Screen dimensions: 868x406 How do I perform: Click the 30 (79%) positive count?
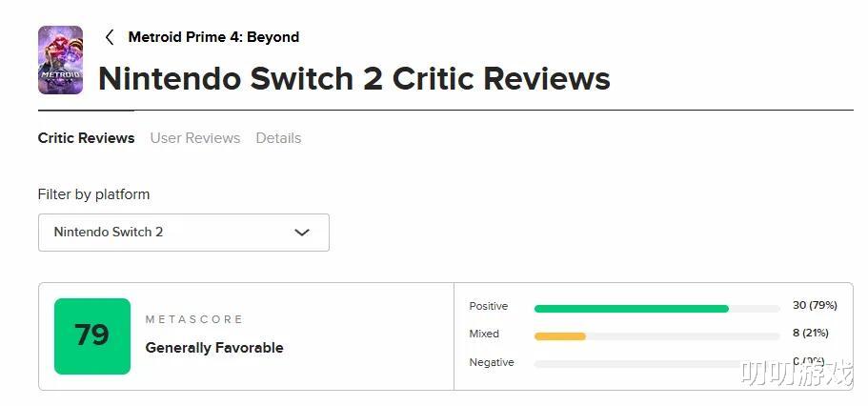click(x=815, y=306)
